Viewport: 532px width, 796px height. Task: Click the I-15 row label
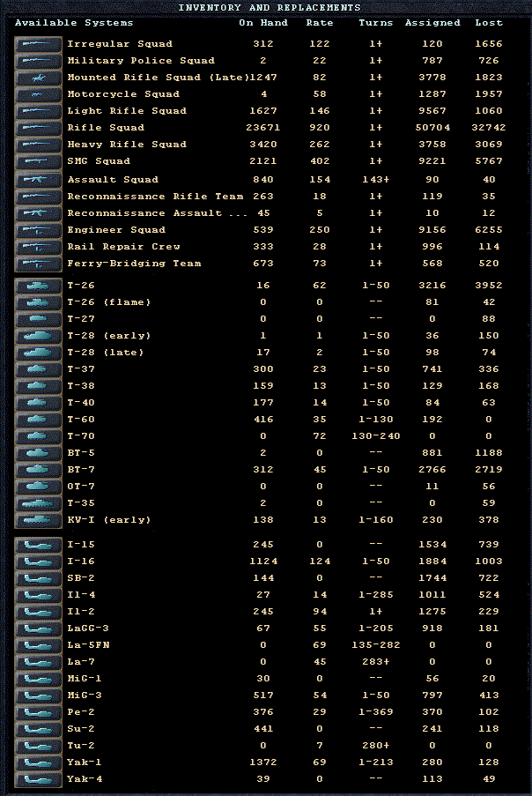click(81, 544)
